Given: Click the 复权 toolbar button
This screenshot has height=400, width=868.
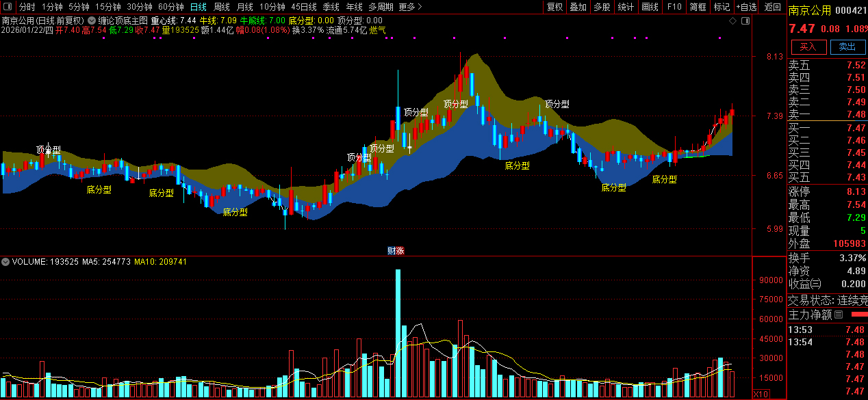Looking at the screenshot, I should point(555,7).
